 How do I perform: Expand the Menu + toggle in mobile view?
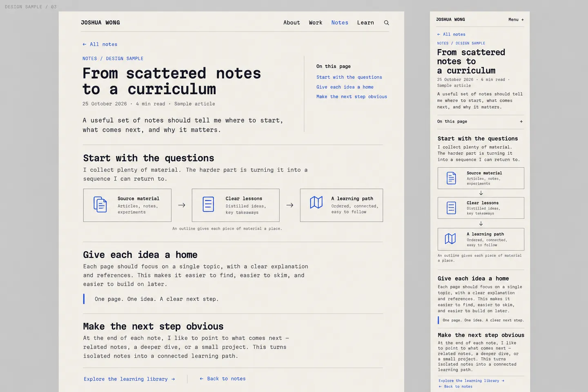coord(516,20)
